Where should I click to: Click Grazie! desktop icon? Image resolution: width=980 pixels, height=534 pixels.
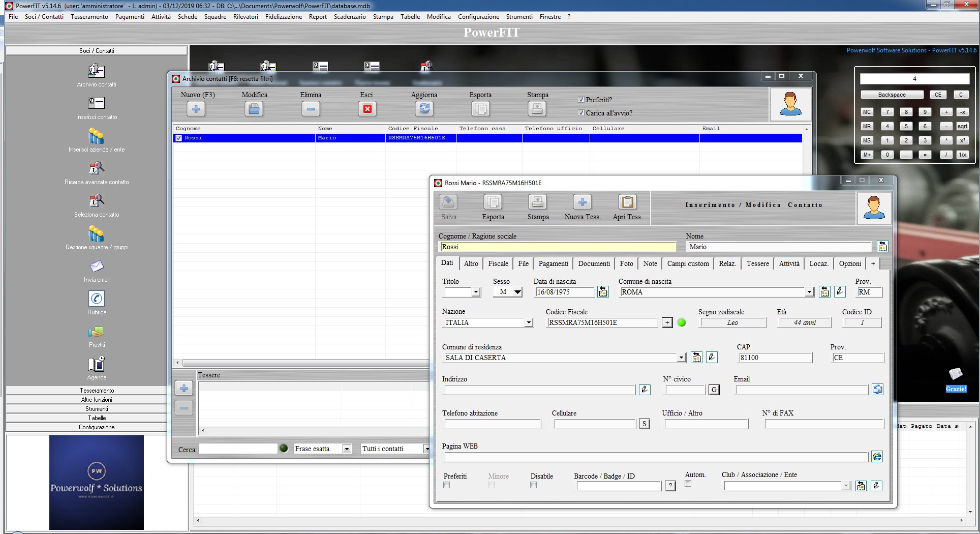coord(956,380)
